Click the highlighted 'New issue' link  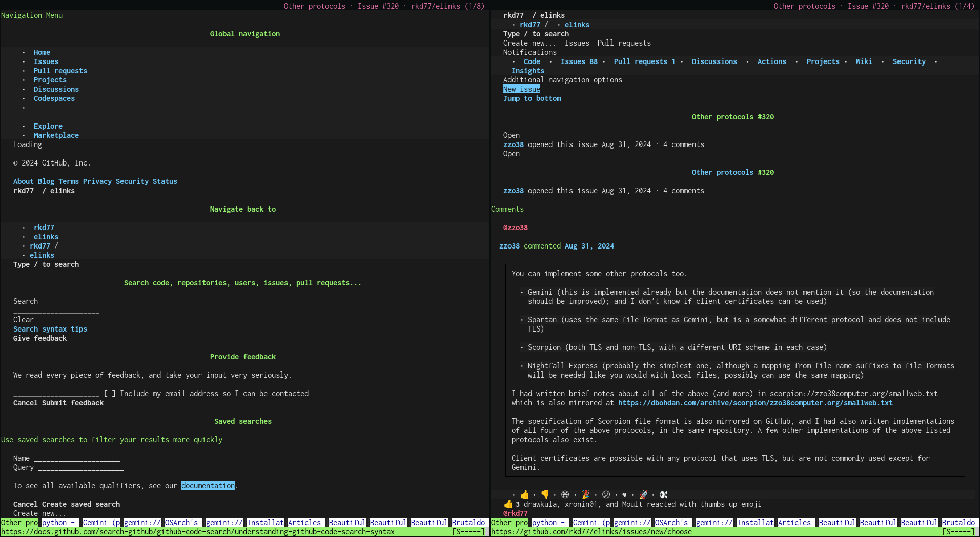point(522,89)
